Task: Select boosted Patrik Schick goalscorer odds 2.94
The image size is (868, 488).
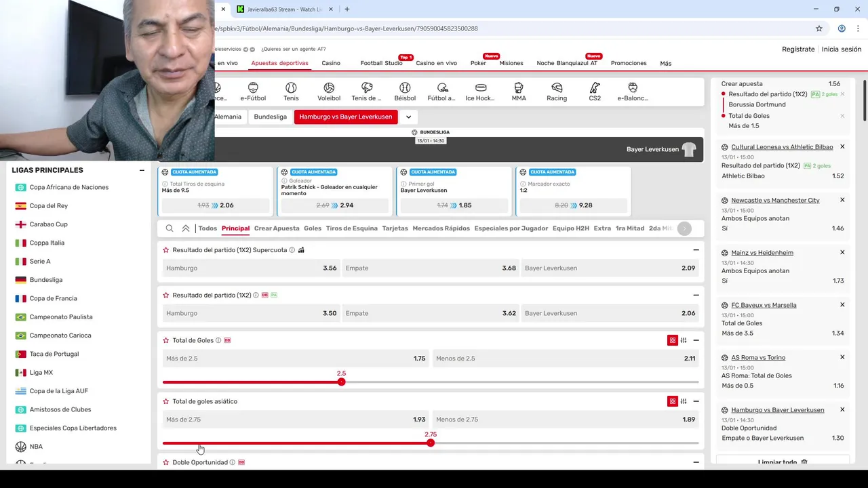Action: coord(335,205)
